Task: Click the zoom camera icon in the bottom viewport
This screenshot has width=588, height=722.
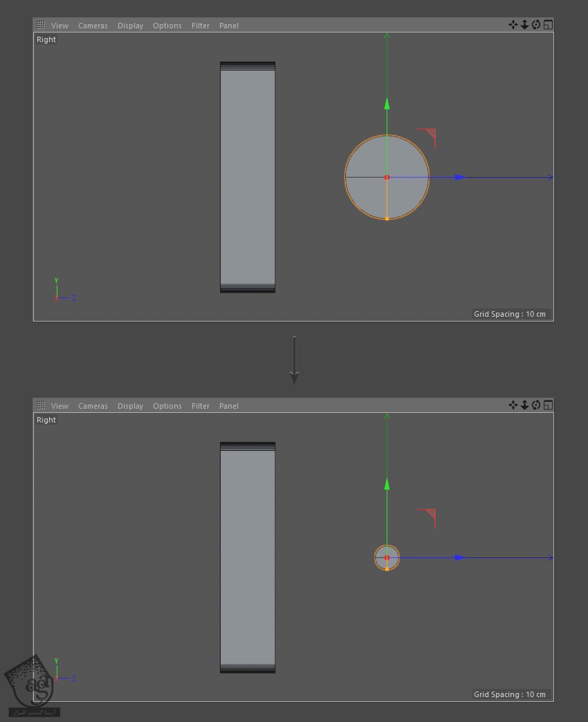Action: pyautogui.click(x=524, y=405)
